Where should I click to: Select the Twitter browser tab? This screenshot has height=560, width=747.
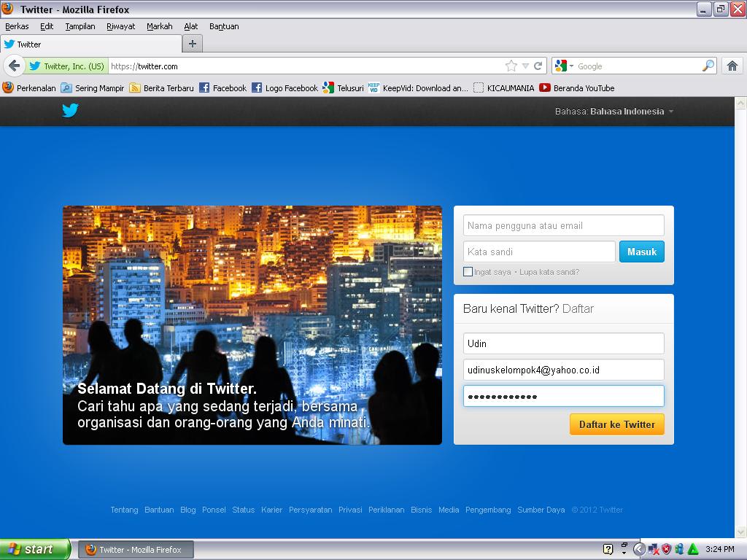pyautogui.click(x=91, y=44)
